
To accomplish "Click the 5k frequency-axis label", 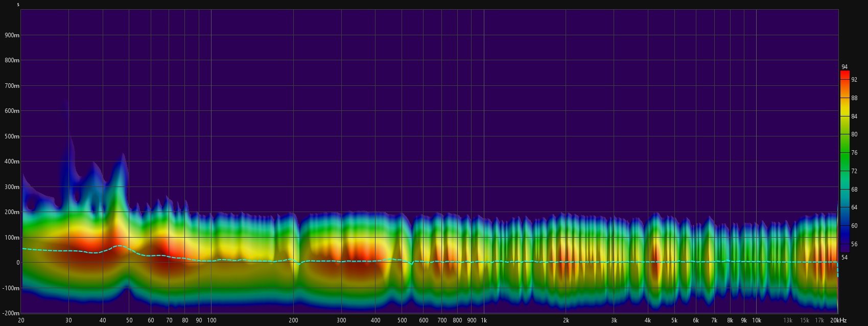I will (674, 320).
